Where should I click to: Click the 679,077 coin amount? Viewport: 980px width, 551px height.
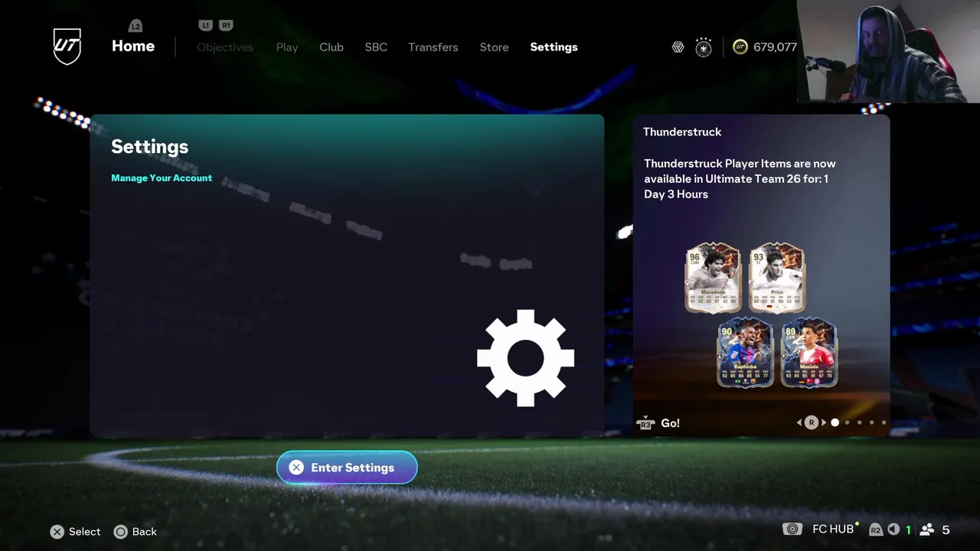pos(775,47)
